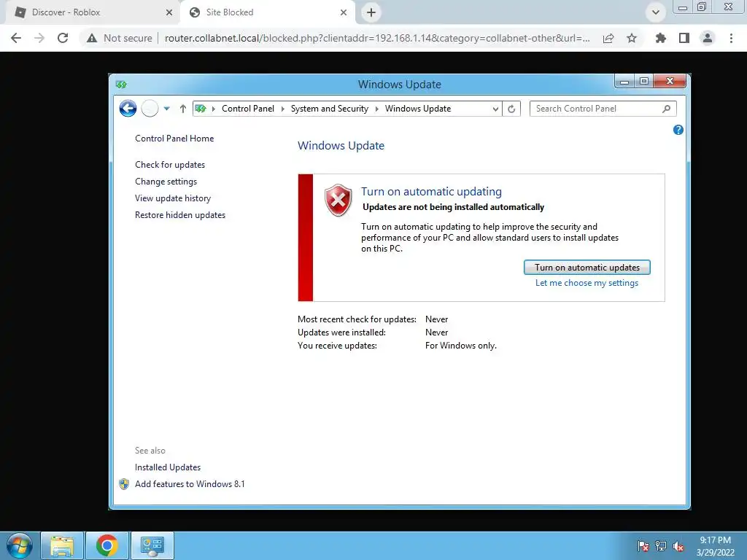Open the address bar history dropdown

click(495, 109)
